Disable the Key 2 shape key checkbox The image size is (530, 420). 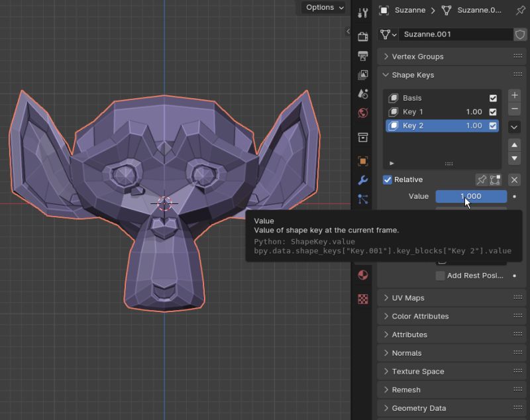coord(492,126)
